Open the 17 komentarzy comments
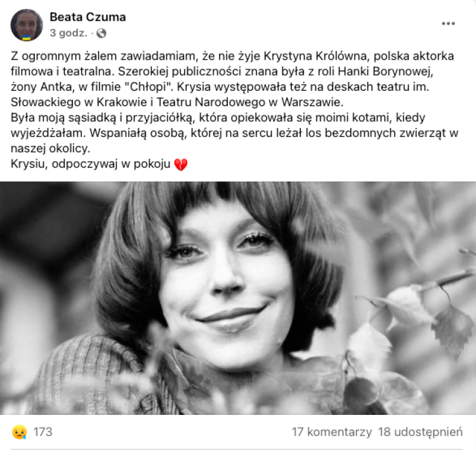Image resolution: width=476 pixels, height=453 pixels. point(332,432)
